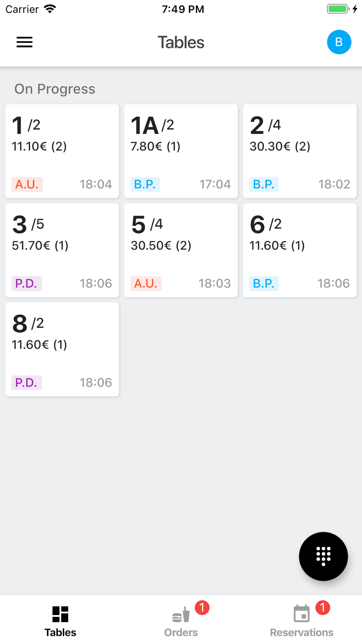Screen dimensions: 362x644
Task: Tap the Orders food icon
Action: [181, 615]
